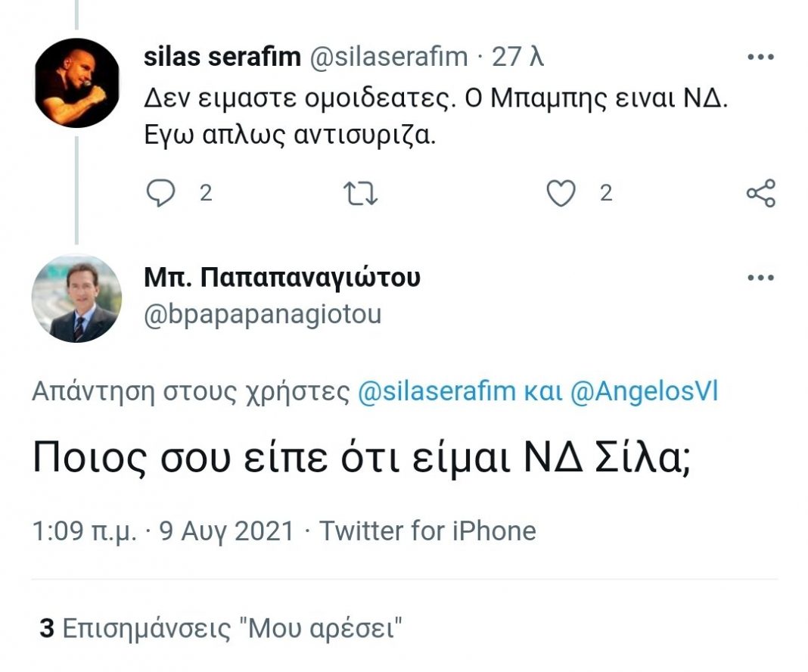Like silas serafim's tweet
Screen dimensions: 808x672
[561, 194]
